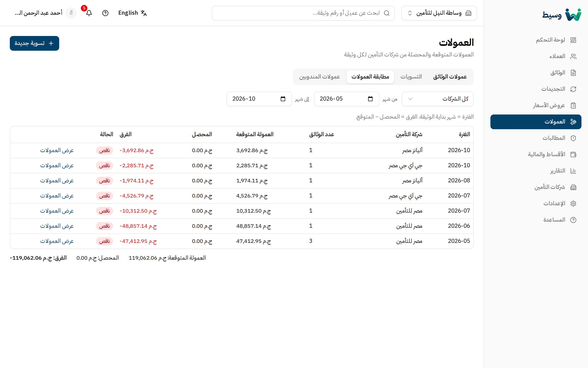Open the renewals refresh icon

click(x=573, y=89)
